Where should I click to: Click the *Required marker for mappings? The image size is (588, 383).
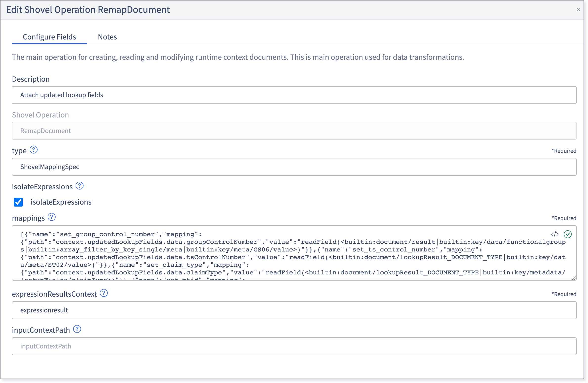pos(564,218)
